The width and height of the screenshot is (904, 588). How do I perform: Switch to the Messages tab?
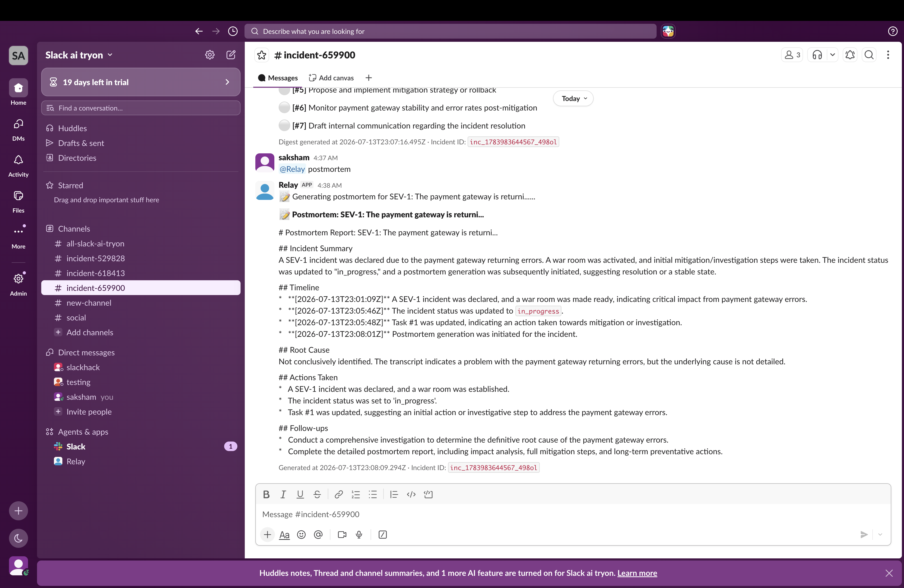pos(278,78)
